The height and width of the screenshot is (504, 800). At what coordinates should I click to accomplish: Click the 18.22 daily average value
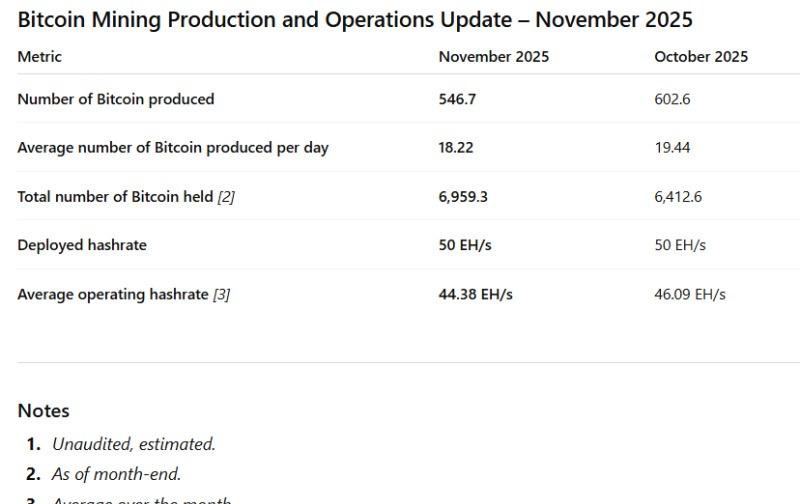pyautogui.click(x=456, y=148)
